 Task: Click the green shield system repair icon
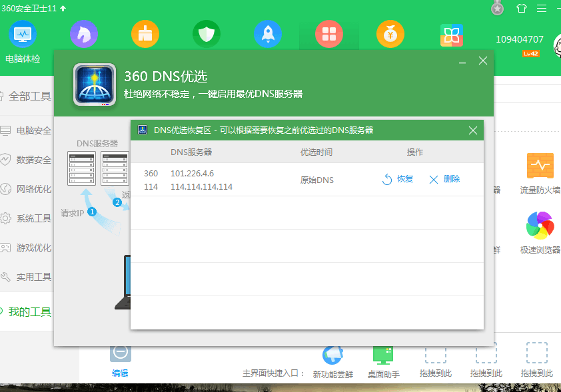[x=206, y=33]
